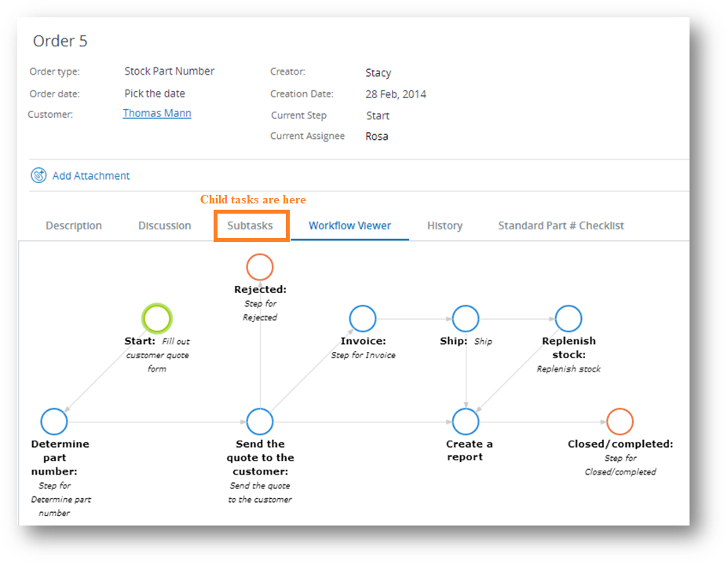Click the orange Rejected step circle
This screenshot has width=728, height=564.
260,267
